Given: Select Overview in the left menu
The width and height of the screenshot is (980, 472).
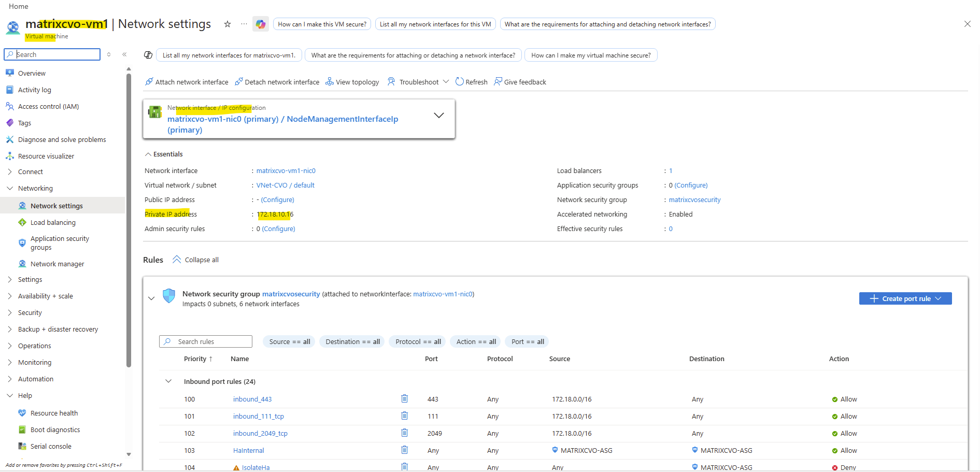Looking at the screenshot, I should pos(32,73).
